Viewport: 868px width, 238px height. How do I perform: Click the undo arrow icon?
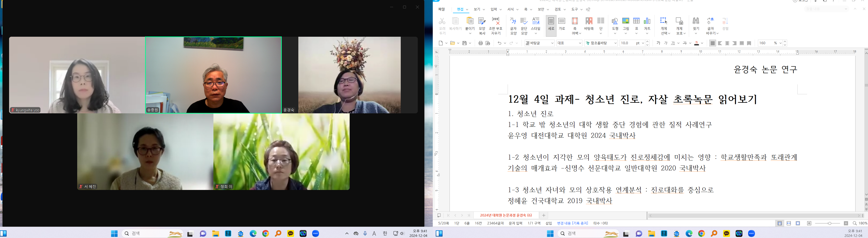tap(499, 43)
